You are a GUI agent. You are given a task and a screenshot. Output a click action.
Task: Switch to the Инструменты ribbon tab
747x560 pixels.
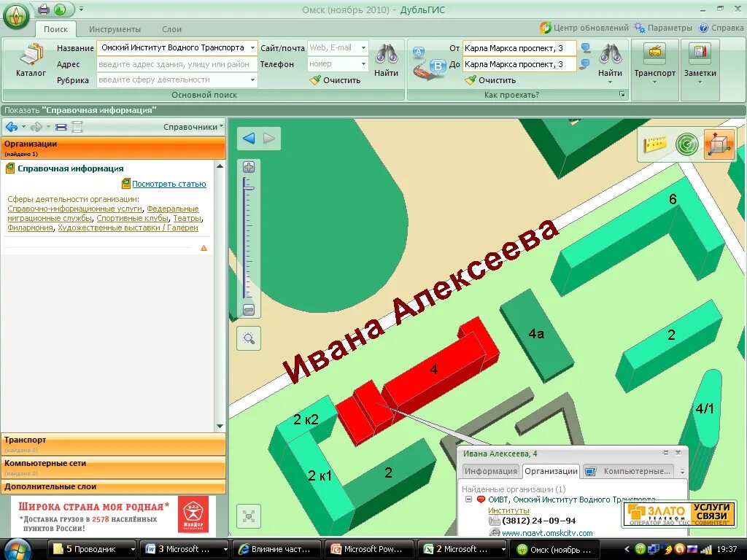[115, 29]
